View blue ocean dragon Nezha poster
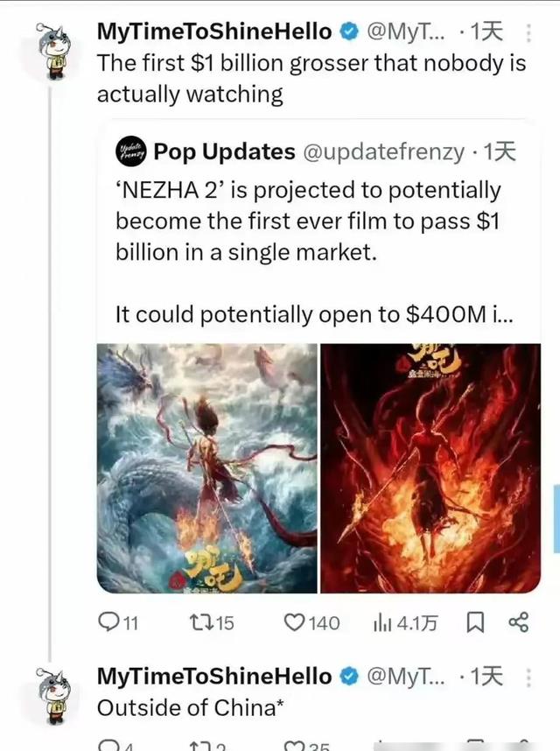Screen dimensions: 560x751 point(207,468)
